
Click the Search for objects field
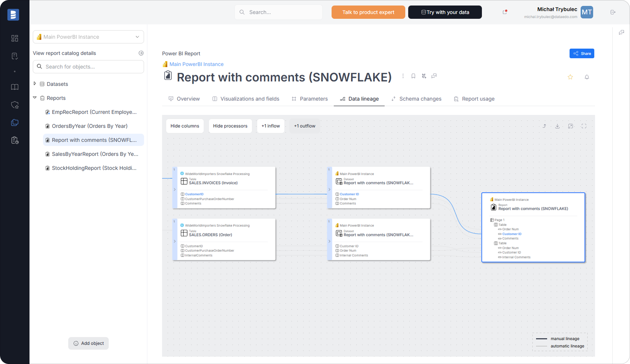point(88,67)
